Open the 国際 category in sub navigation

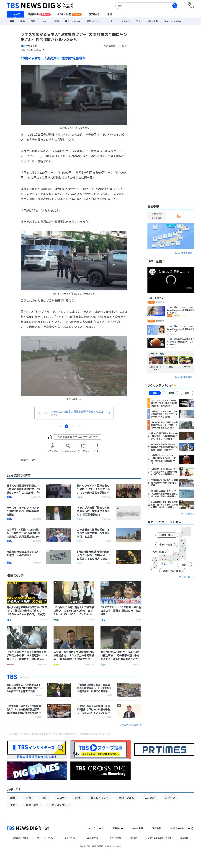(33, 21)
